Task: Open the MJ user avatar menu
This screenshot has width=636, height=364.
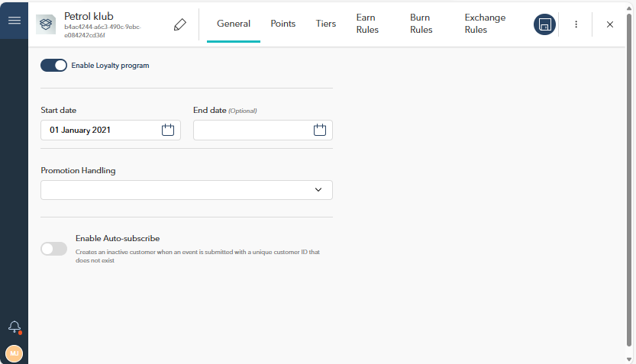Action: pyautogui.click(x=15, y=353)
